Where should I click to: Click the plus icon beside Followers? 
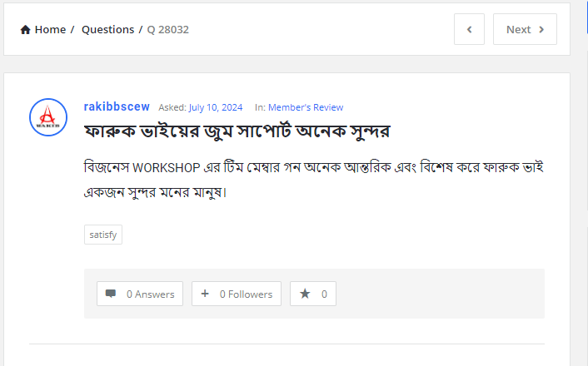click(x=205, y=294)
